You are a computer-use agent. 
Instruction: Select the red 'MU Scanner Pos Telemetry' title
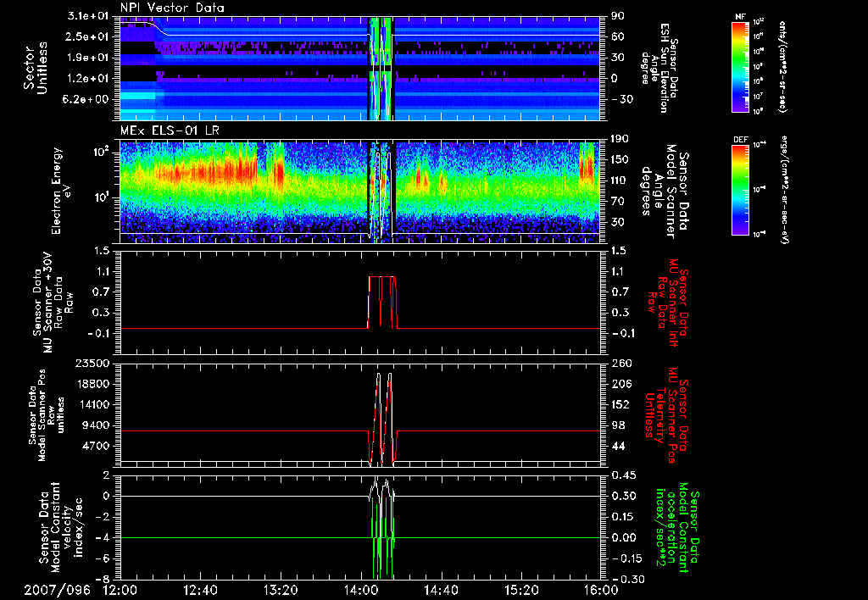click(666, 415)
